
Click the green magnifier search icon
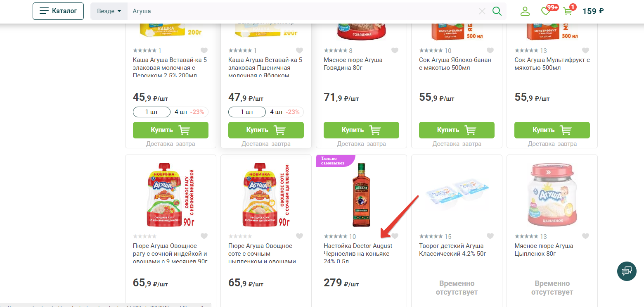[497, 11]
